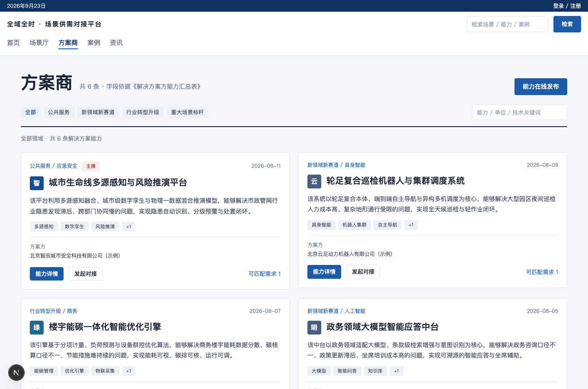Open 可匹配需求 1 link on 轮足复合巡检机器人 card
This screenshot has height=389, width=588.
(x=542, y=272)
